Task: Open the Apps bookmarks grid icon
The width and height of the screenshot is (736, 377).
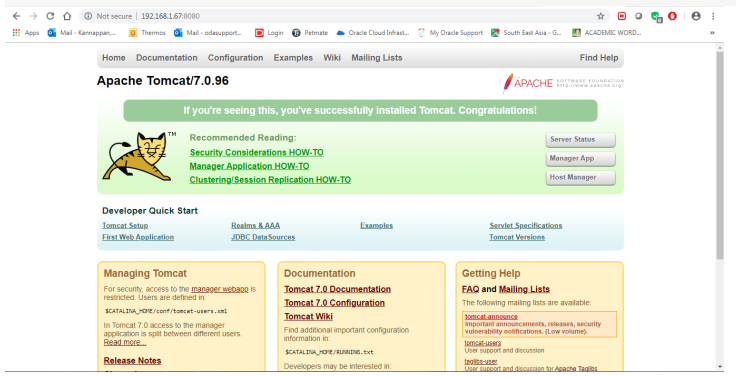Action: pos(16,32)
